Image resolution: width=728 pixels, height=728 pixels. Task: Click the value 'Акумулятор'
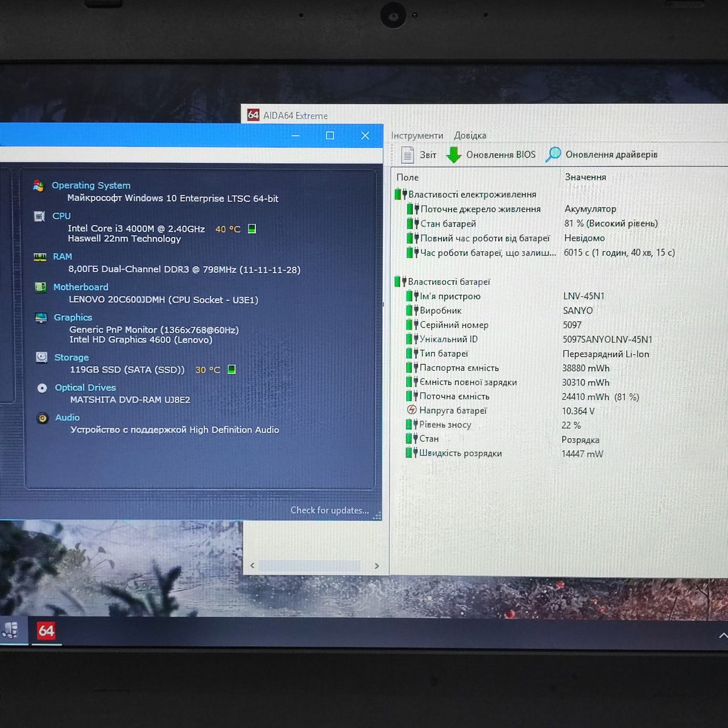tap(590, 209)
